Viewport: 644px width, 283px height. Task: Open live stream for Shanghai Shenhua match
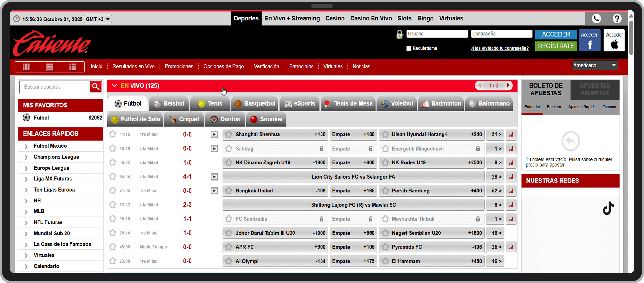214,134
